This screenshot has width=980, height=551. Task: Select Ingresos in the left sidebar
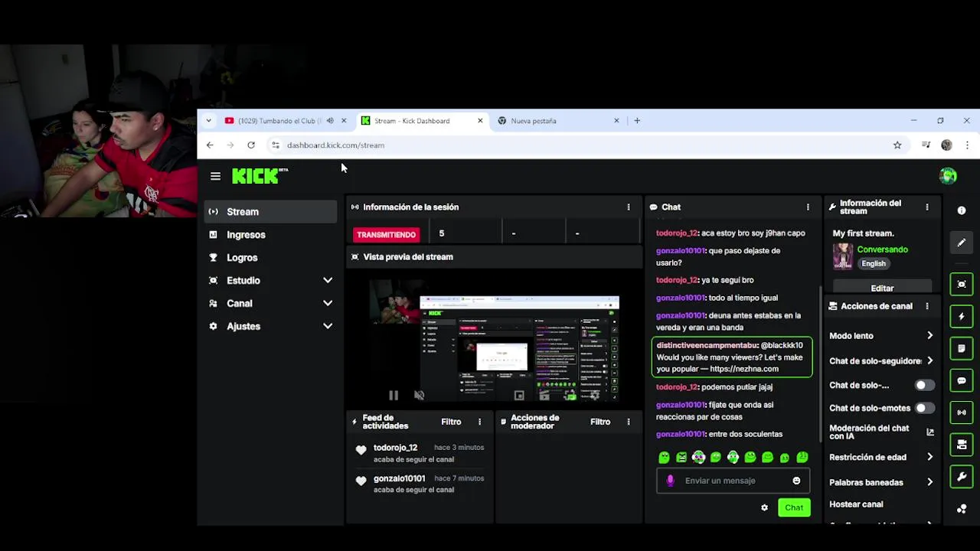270,235
